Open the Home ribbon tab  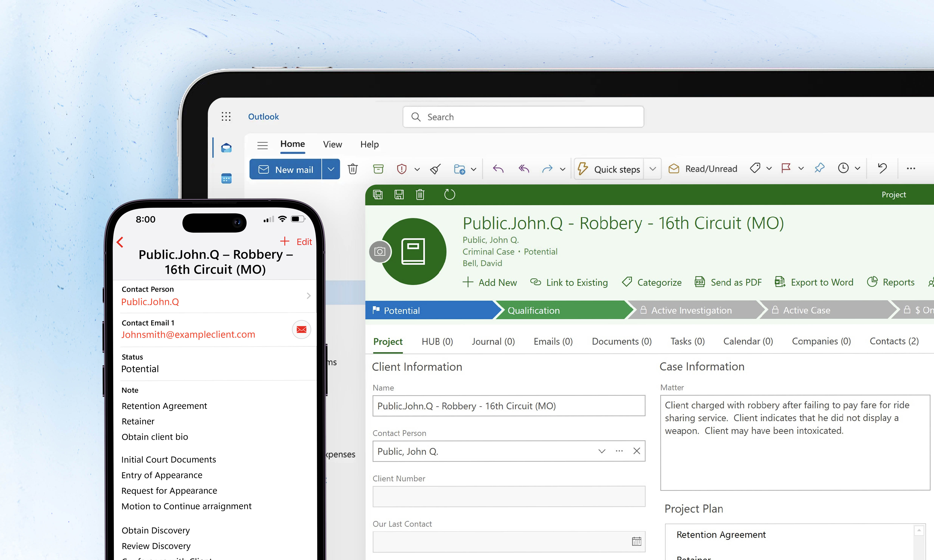293,144
